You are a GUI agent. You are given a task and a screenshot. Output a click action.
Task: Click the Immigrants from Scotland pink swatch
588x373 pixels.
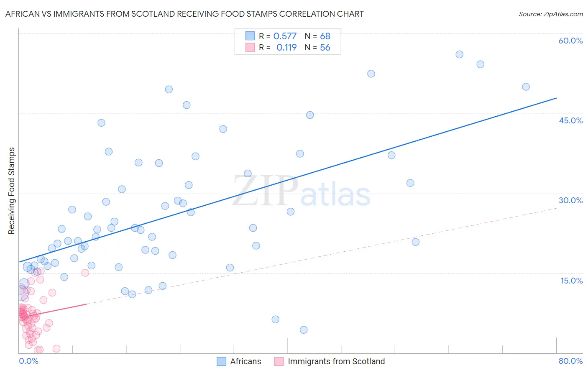point(279,361)
